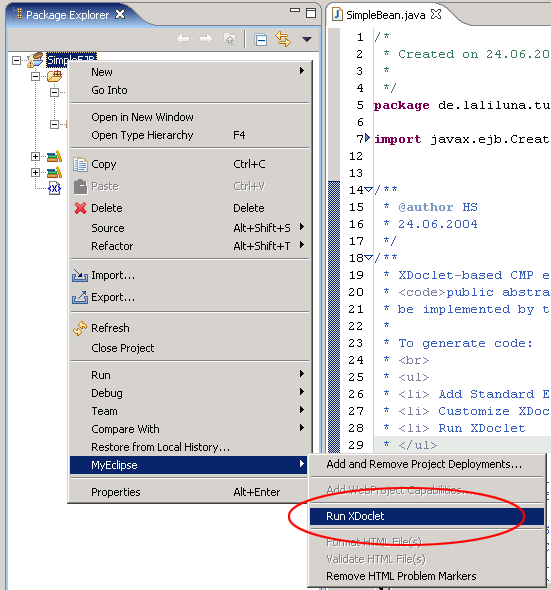Click the Up one level icon
Image resolution: width=551 pixels, height=590 pixels.
230,39
